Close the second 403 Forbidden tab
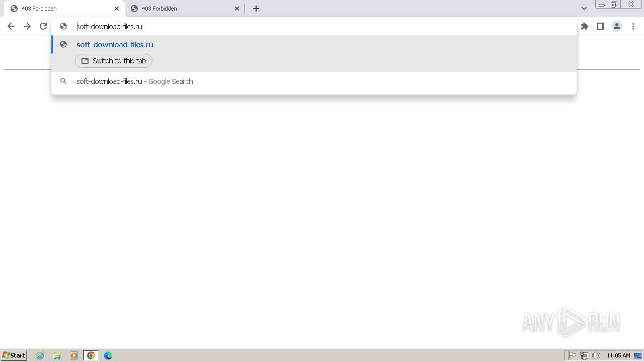This screenshot has width=644, height=362. pos(237,9)
